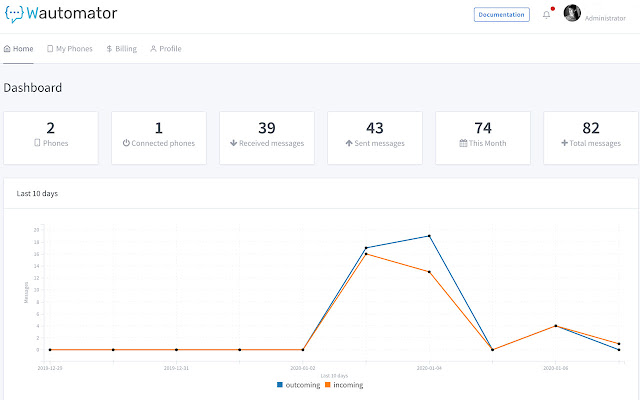
Task: Click the Administrator username label
Action: [x=605, y=18]
